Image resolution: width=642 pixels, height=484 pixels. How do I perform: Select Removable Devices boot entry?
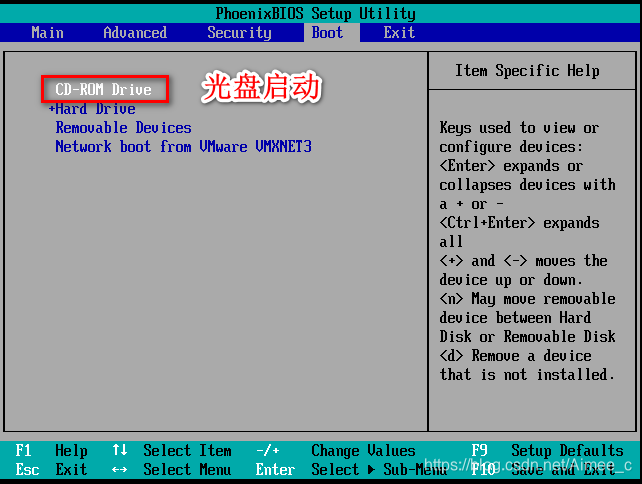(x=124, y=127)
